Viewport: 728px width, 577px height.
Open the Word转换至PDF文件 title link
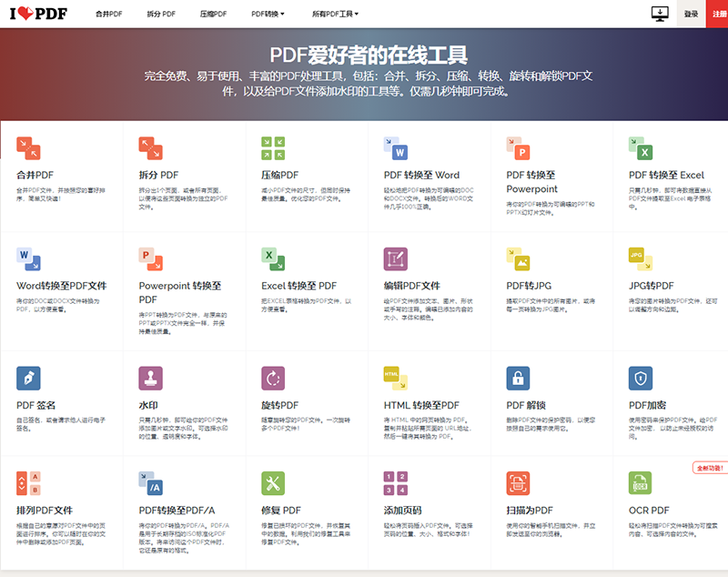coord(62,286)
